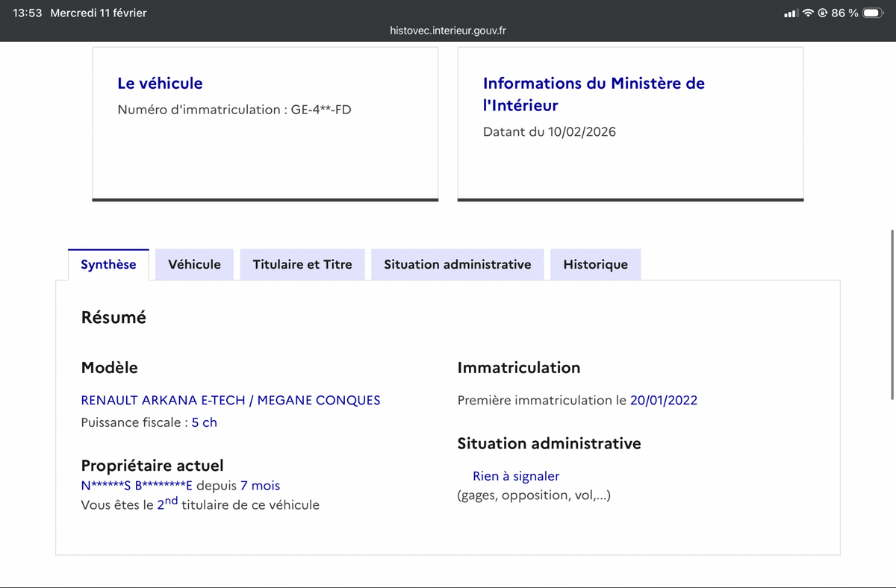Tap the histovec.interieur.gouv.fr address bar
The height and width of the screenshot is (588, 896).
tap(448, 31)
